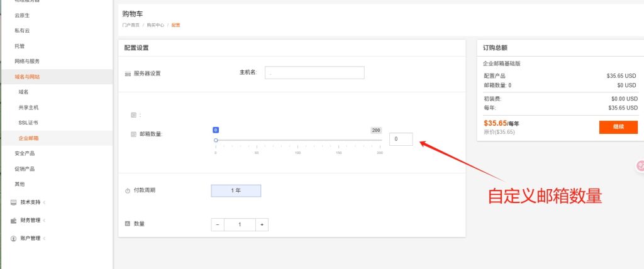Click the 企业邮箱基础版 product name
644x269 pixels.
[x=502, y=63]
